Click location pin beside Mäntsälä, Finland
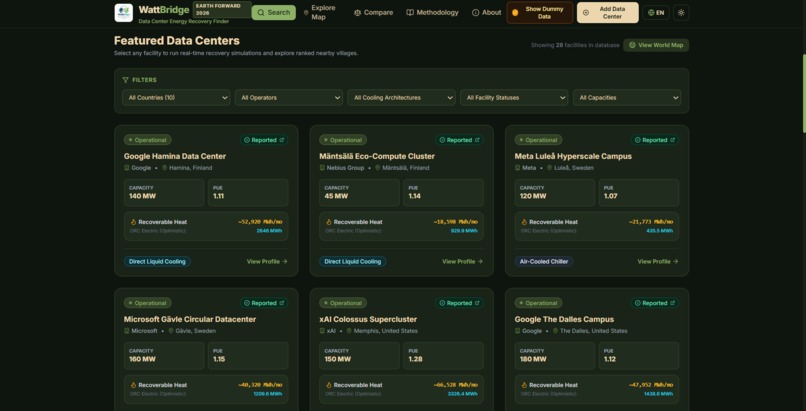This screenshot has width=806, height=411. point(377,168)
